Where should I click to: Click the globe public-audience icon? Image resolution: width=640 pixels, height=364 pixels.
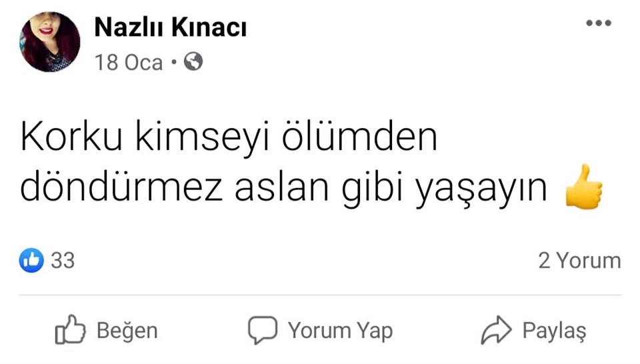[193, 61]
